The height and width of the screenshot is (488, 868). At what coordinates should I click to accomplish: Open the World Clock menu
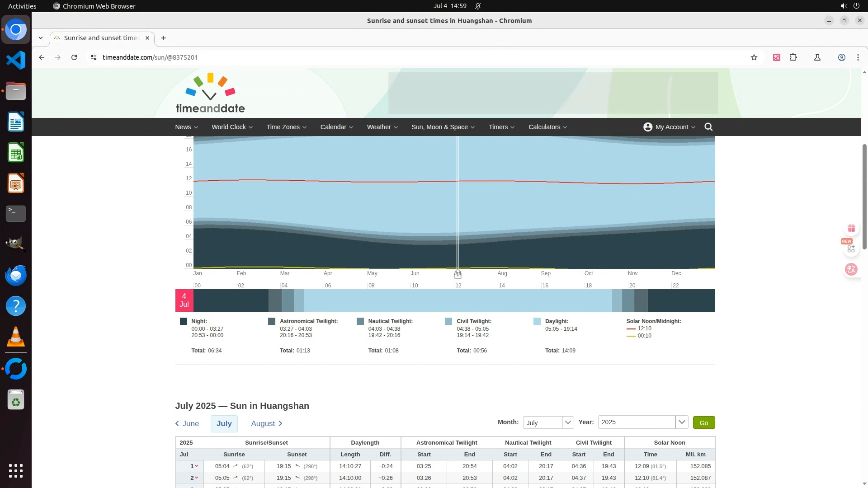(x=231, y=127)
